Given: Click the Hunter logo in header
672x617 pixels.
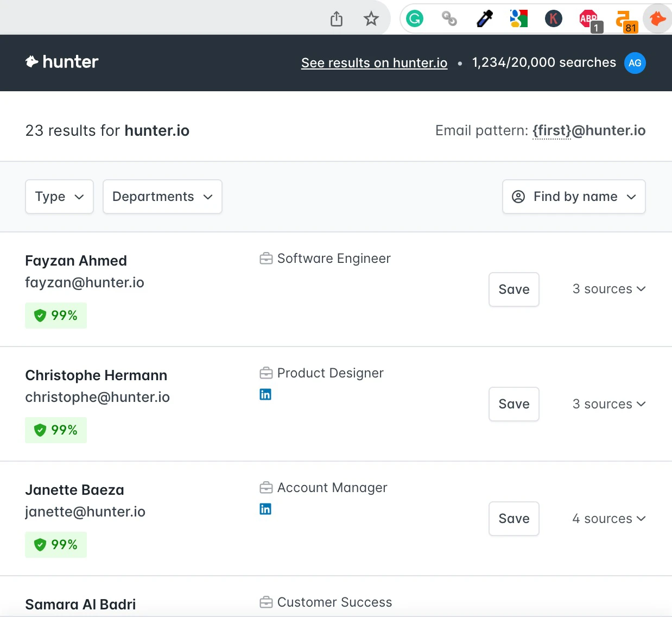Looking at the screenshot, I should coord(62,62).
